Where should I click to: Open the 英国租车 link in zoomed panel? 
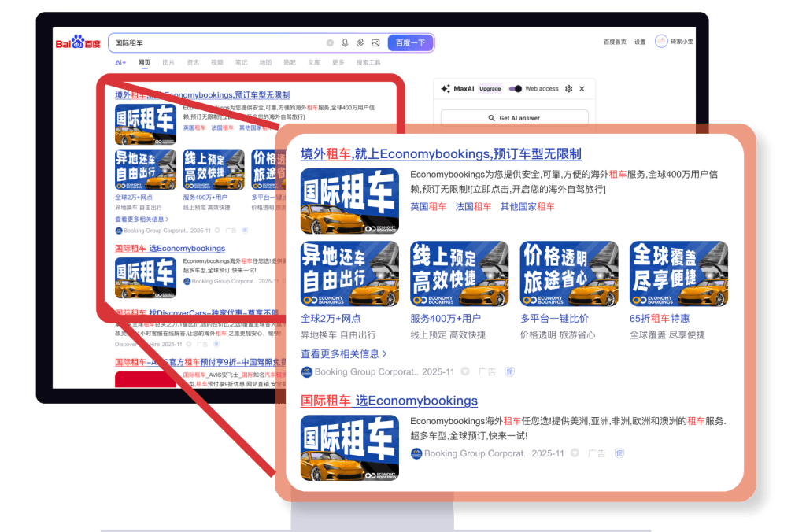coord(428,206)
